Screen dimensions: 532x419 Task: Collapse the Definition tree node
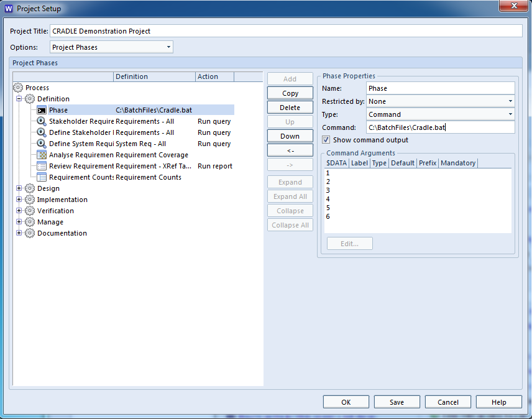tap(19, 99)
